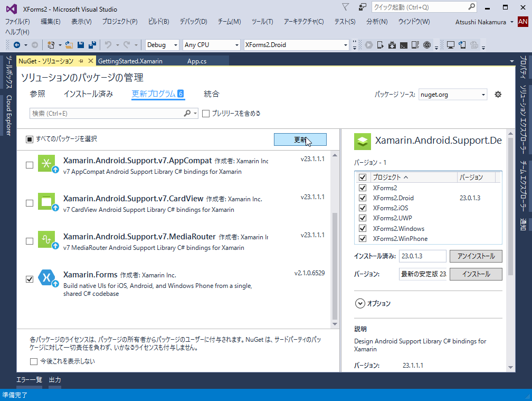
Task: Click the iOS simulator phone icon
Action: [x=462, y=45]
